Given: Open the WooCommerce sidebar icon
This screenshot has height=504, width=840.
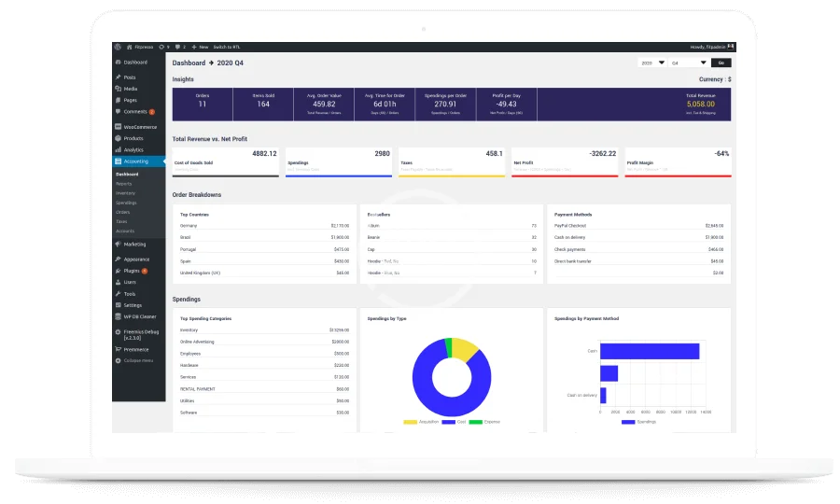Looking at the screenshot, I should 118,126.
